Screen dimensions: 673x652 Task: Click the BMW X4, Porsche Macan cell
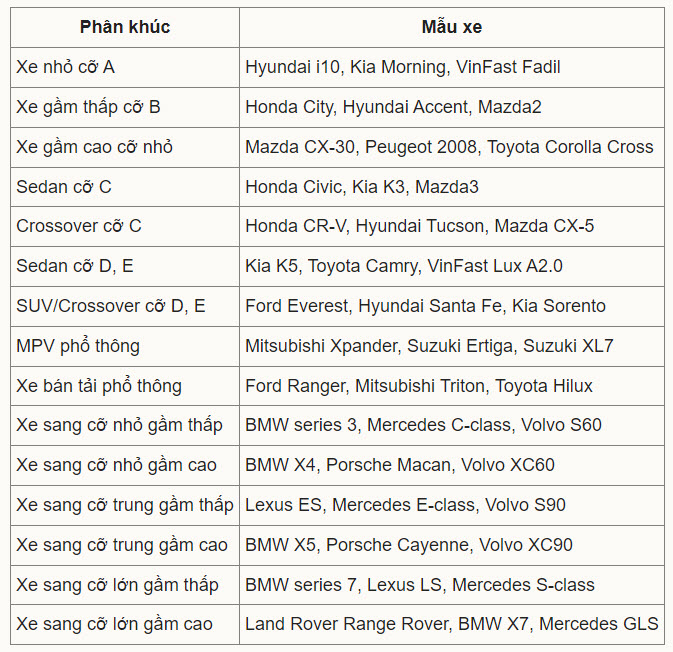(400, 465)
